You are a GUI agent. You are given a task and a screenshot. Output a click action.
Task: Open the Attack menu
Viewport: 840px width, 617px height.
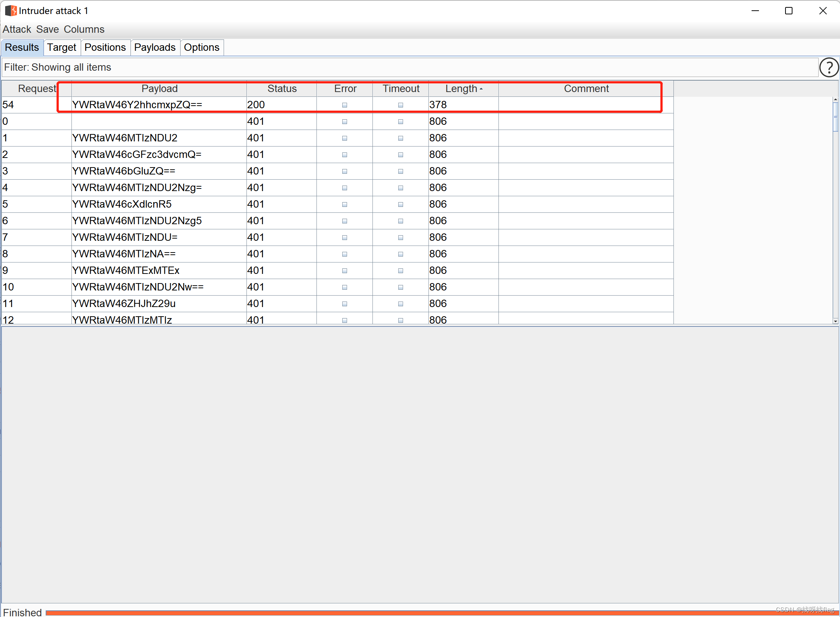coord(17,29)
